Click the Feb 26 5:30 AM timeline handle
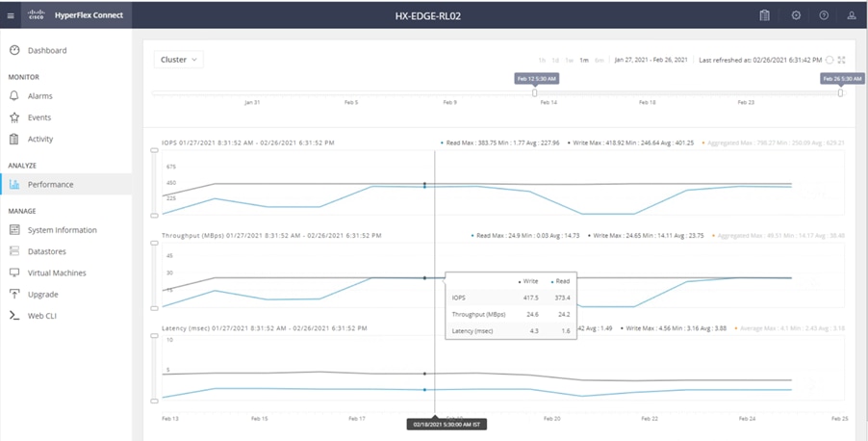This screenshot has width=868, height=441. (x=840, y=93)
